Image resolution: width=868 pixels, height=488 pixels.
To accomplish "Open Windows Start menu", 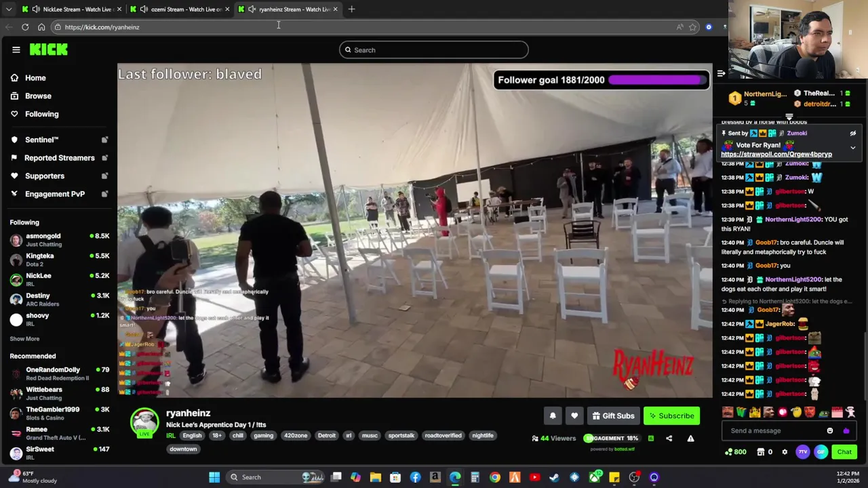I will pos(214,477).
